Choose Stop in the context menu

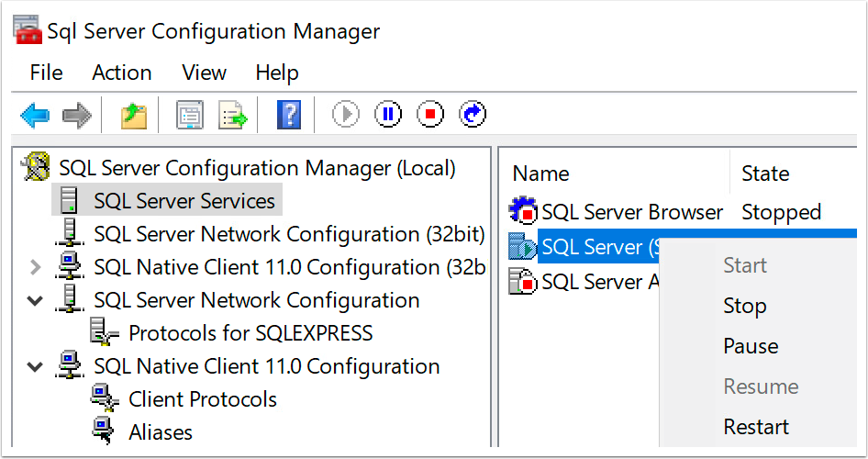click(x=744, y=306)
